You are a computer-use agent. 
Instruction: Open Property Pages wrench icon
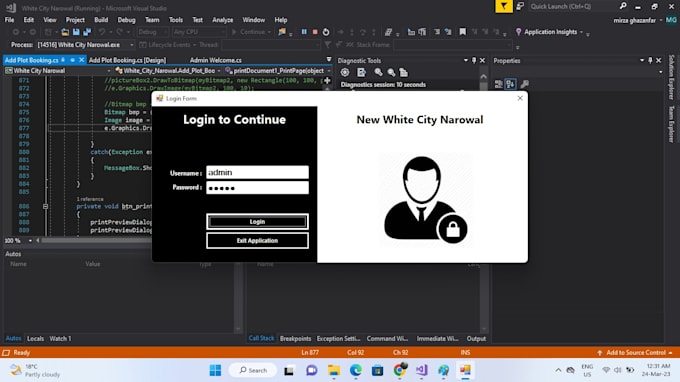pyautogui.click(x=524, y=84)
